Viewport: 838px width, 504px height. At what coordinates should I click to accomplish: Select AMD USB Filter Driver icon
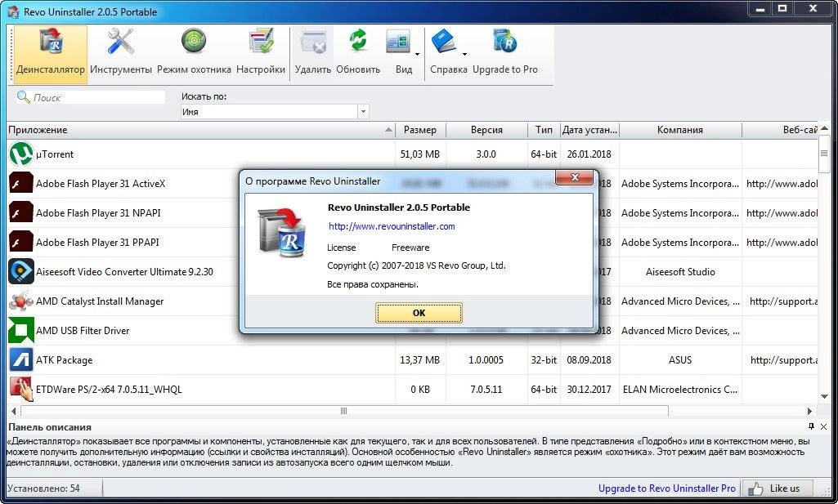[x=21, y=331]
